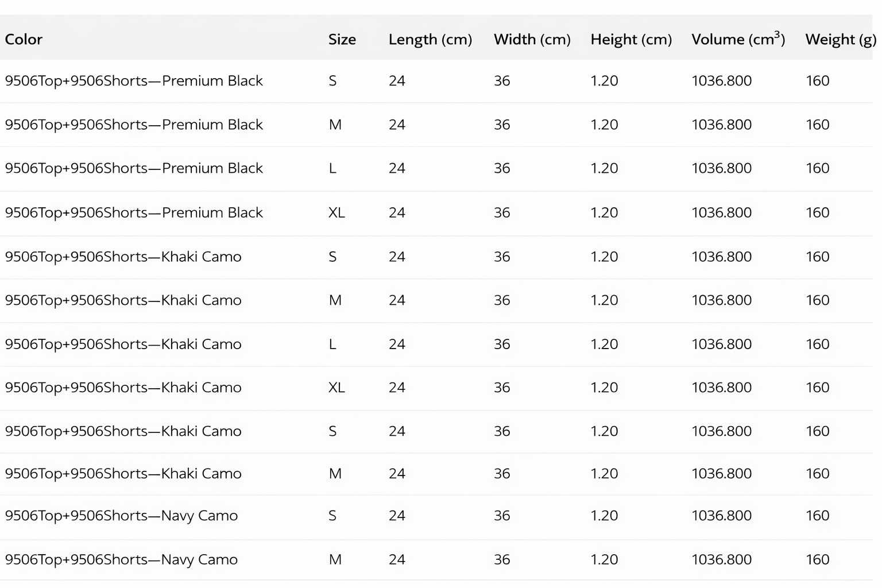The image size is (882, 588).
Task: Click the Volume (cm³) column header
Action: 738,40
